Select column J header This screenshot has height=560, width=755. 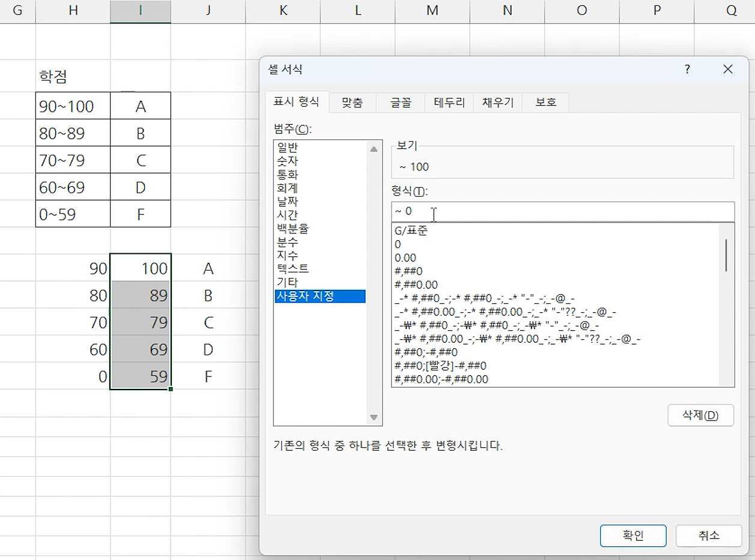coord(208,10)
